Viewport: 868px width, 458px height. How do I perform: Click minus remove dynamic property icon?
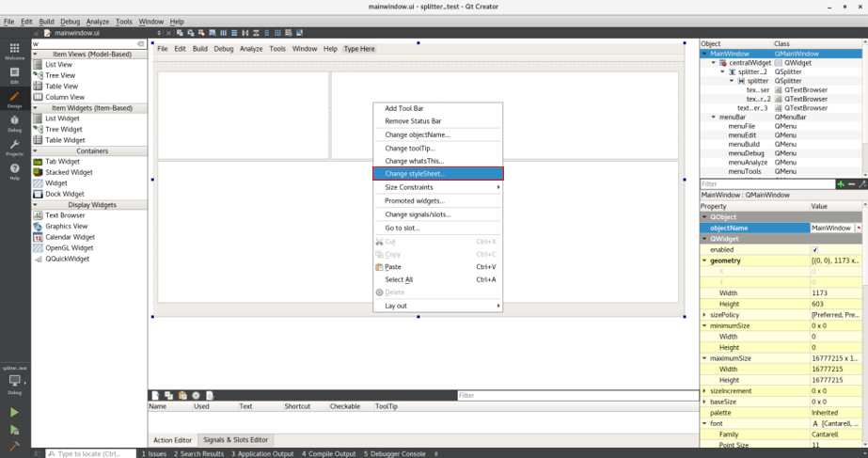851,184
